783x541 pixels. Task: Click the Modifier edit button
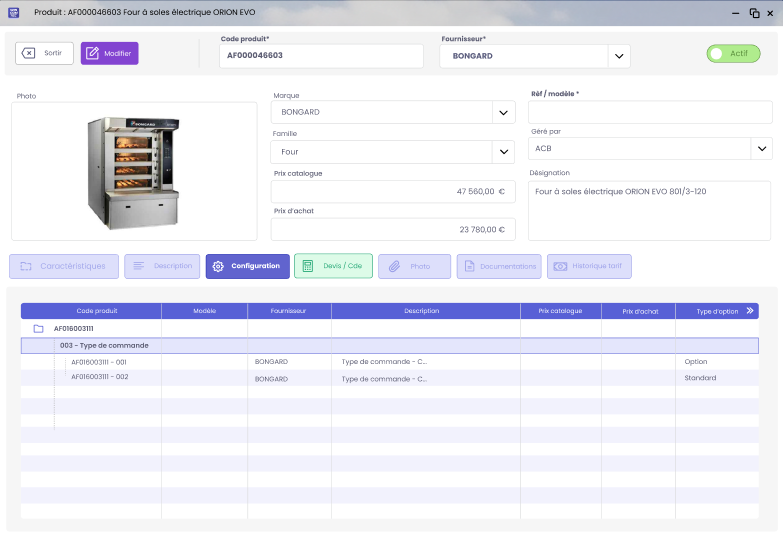[110, 53]
